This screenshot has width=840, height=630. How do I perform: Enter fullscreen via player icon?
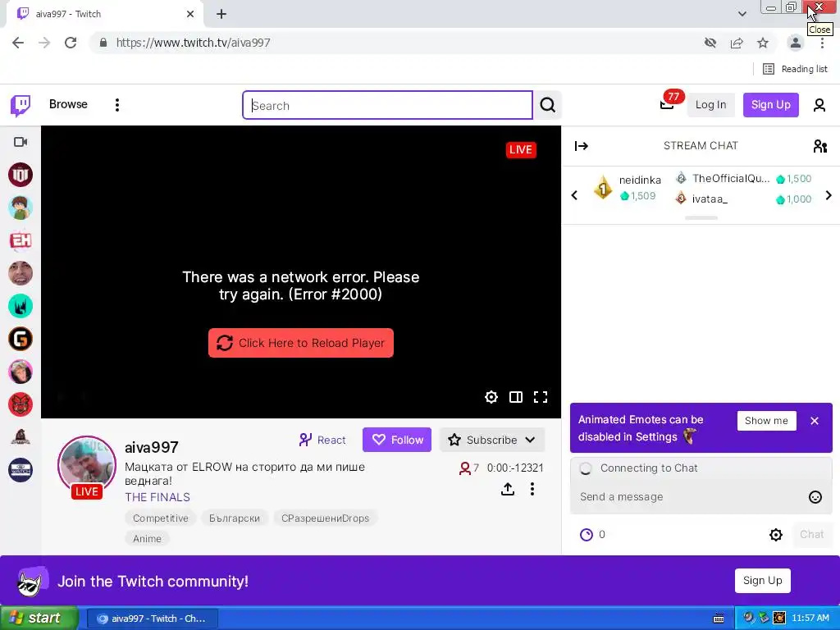(x=541, y=397)
